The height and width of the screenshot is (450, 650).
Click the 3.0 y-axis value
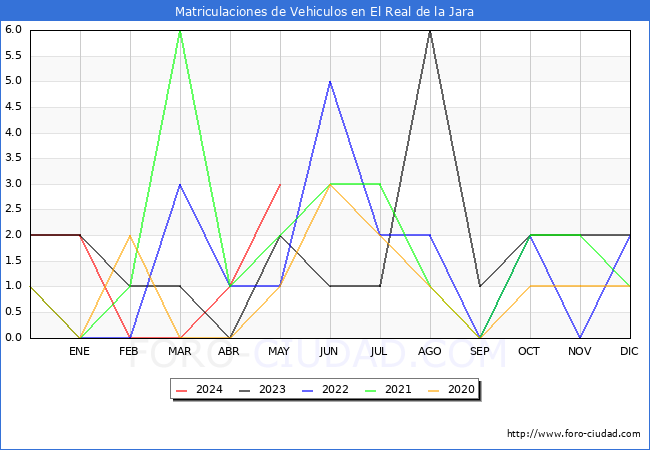point(13,184)
